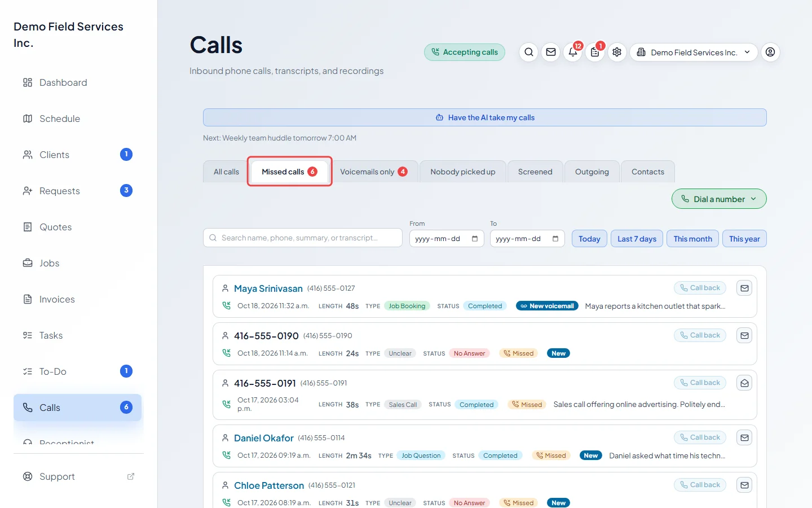
Task: Go to Dashboard in sidebar
Action: (78, 82)
